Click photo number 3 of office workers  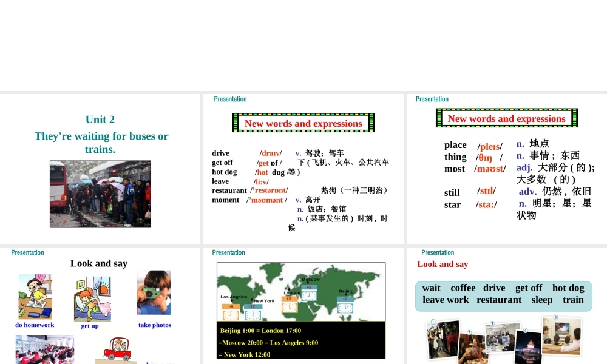(502, 338)
